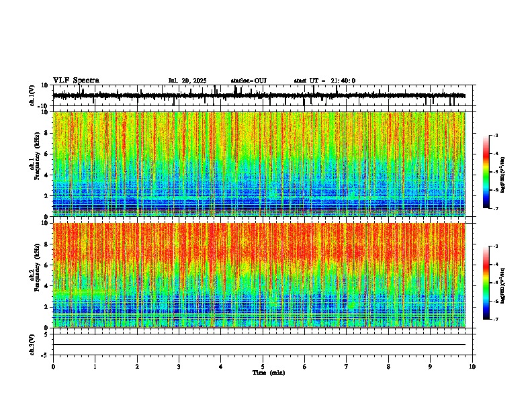Viewport: 532px width, 411px height.
Task: Click time axis tick label "7"
Action: 347,367
